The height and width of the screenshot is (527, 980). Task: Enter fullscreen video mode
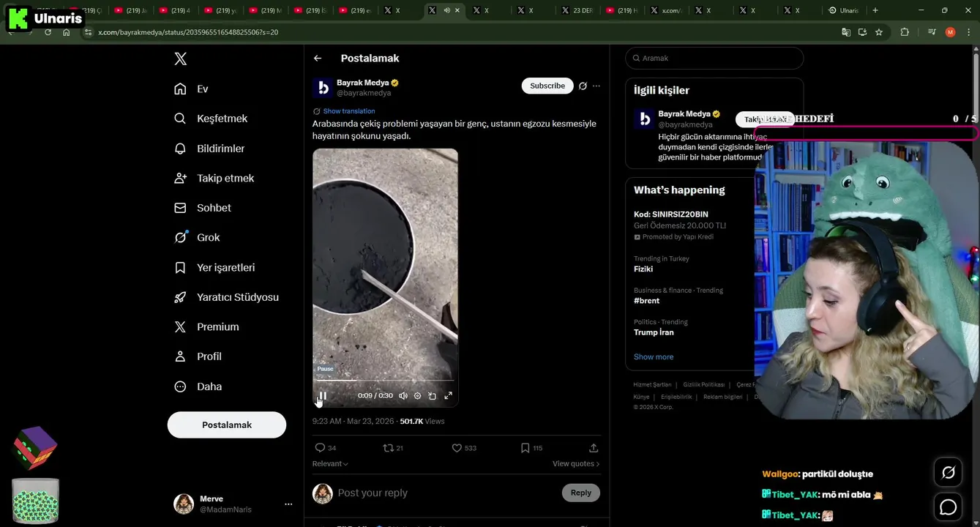click(x=449, y=396)
